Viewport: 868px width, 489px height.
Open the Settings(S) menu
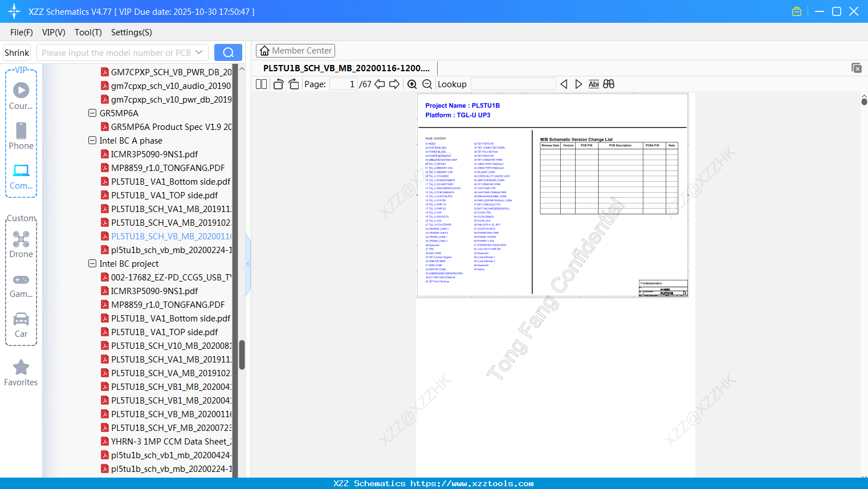(132, 32)
